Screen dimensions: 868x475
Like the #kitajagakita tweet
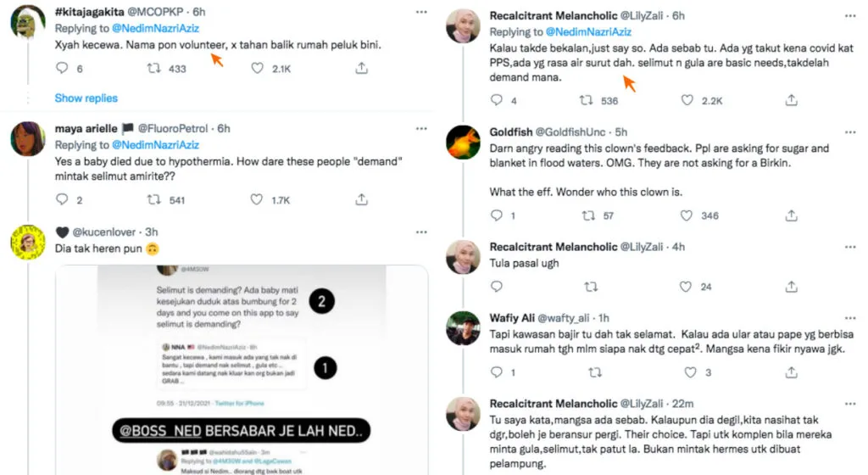[257, 69]
